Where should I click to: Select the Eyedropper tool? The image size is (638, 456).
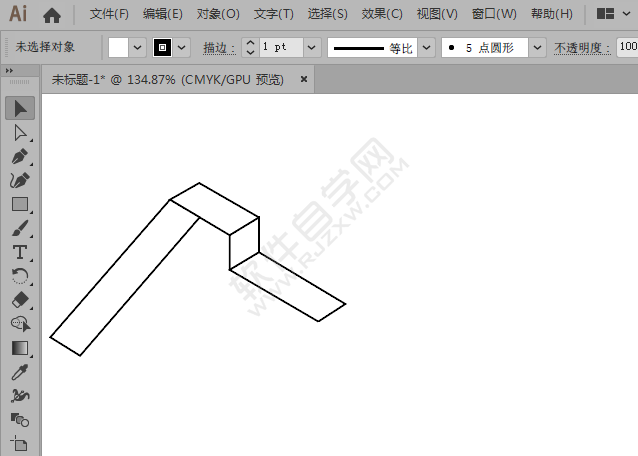click(x=20, y=372)
